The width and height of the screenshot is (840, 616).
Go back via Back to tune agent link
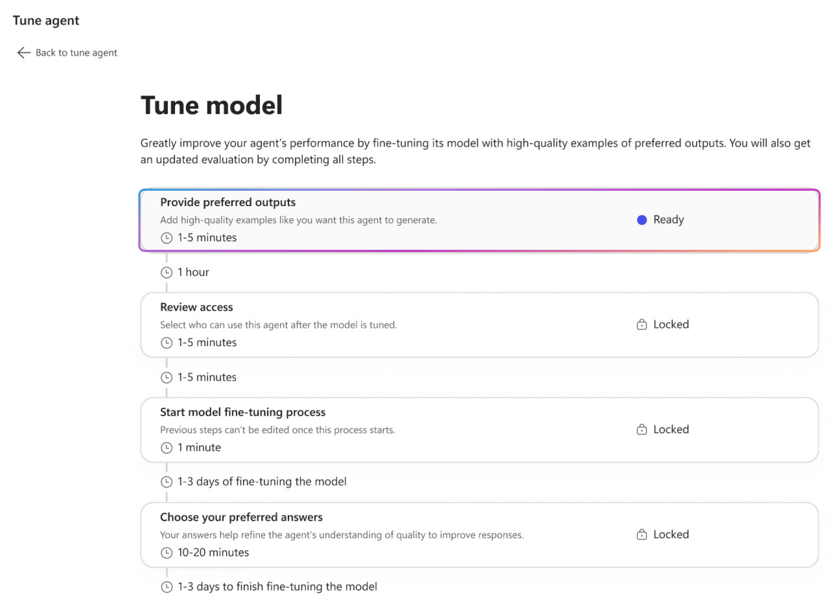pos(76,53)
